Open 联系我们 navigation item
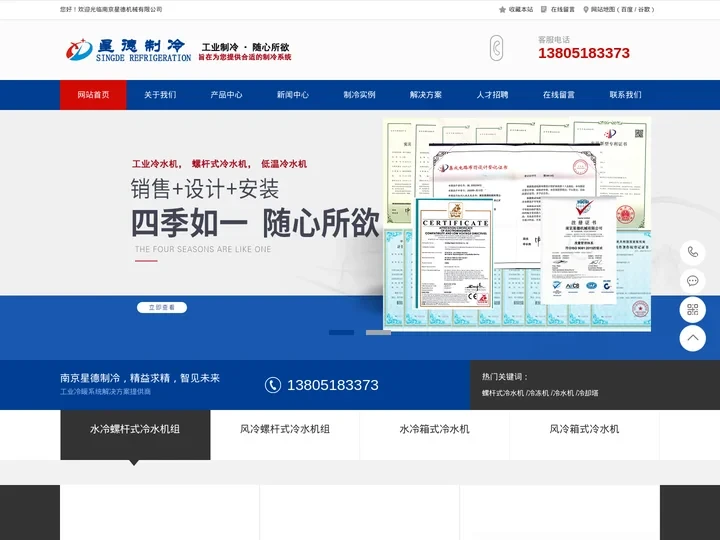The height and width of the screenshot is (540, 720). coord(625,95)
